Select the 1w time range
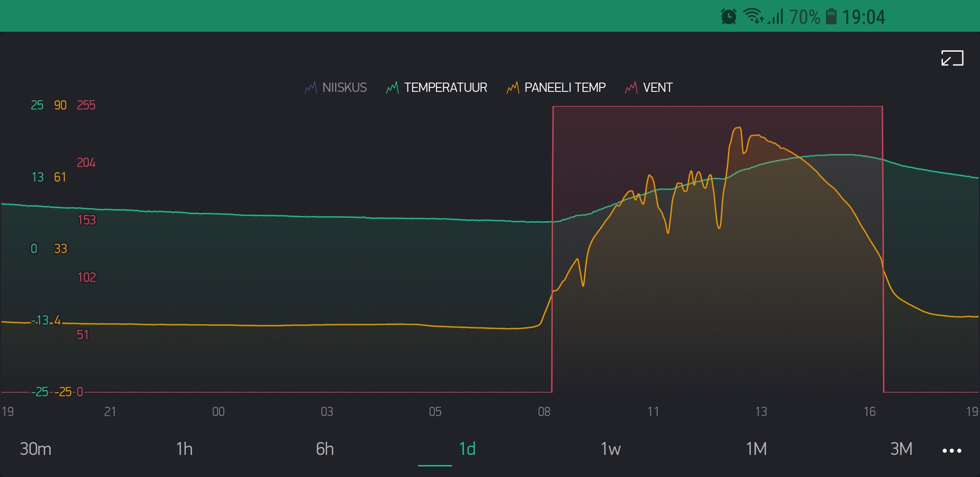 point(611,449)
